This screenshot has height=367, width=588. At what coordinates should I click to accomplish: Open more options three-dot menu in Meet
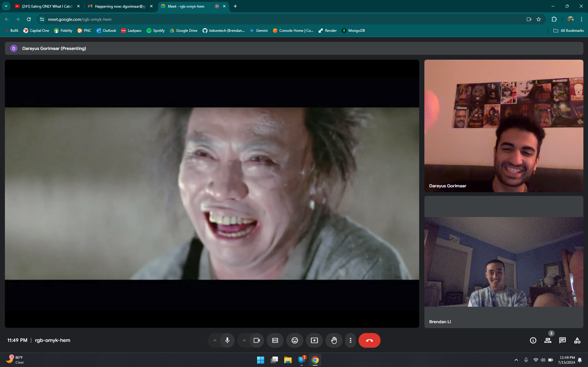click(351, 340)
